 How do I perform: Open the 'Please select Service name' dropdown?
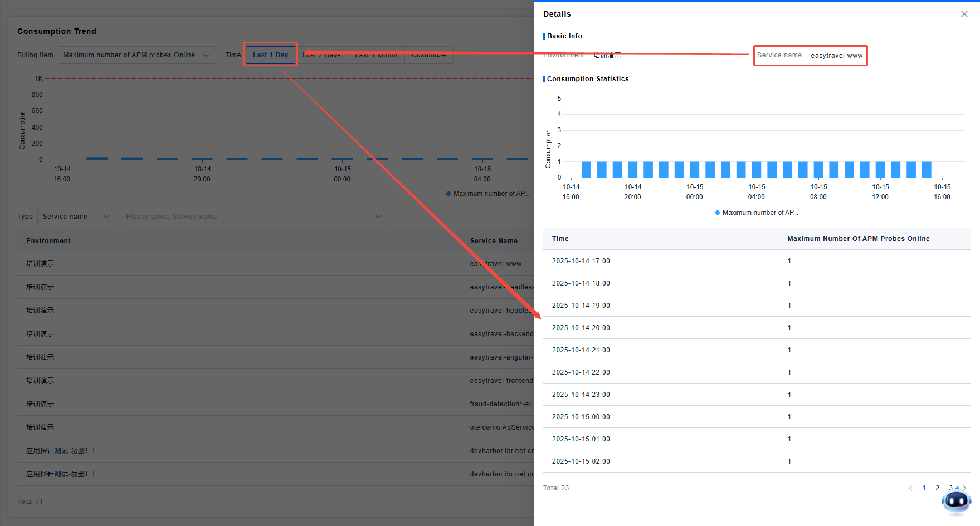click(254, 217)
